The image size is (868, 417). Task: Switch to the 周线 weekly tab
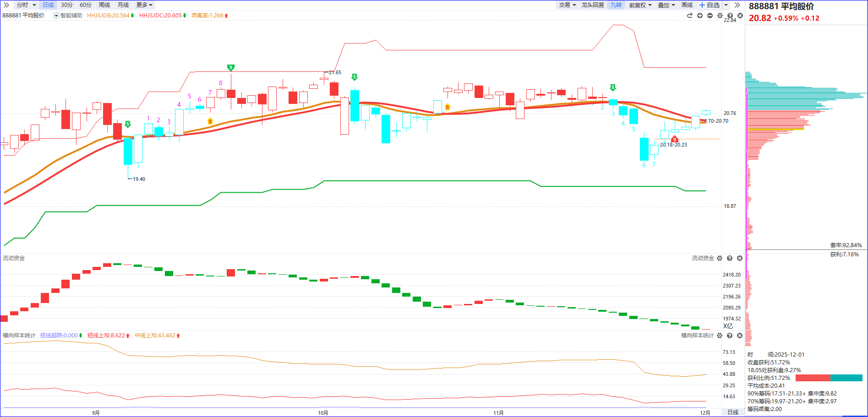pos(104,5)
